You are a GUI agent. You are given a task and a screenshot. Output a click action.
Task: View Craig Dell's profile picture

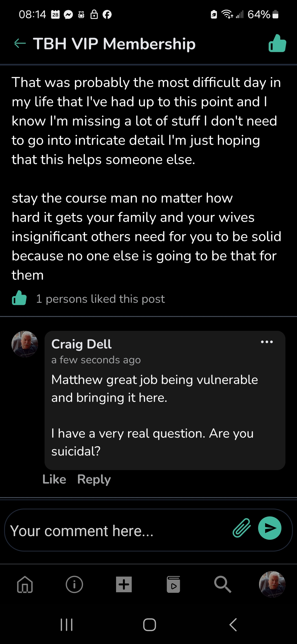coord(25,344)
